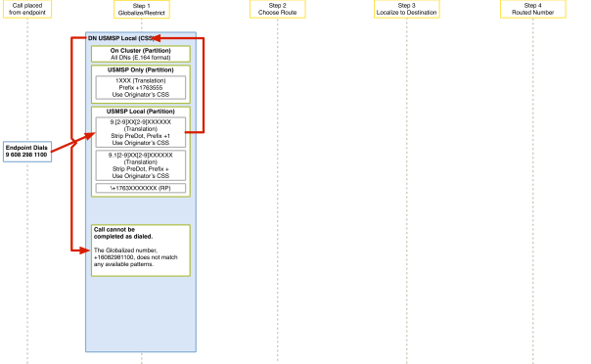591x364 pixels.
Task: Click the '\+1763XXXXXXX (RP)' route pattern box
Action: tap(141, 188)
